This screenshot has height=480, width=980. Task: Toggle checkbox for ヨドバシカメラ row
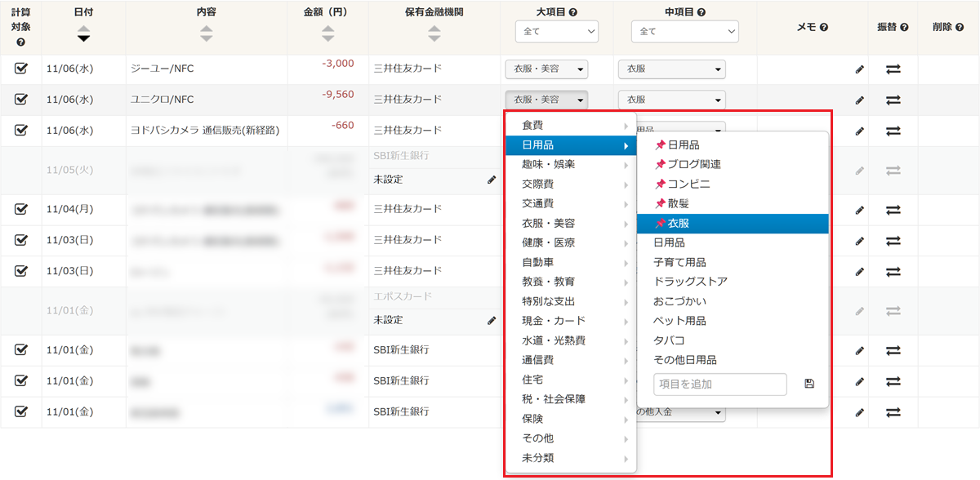21,130
